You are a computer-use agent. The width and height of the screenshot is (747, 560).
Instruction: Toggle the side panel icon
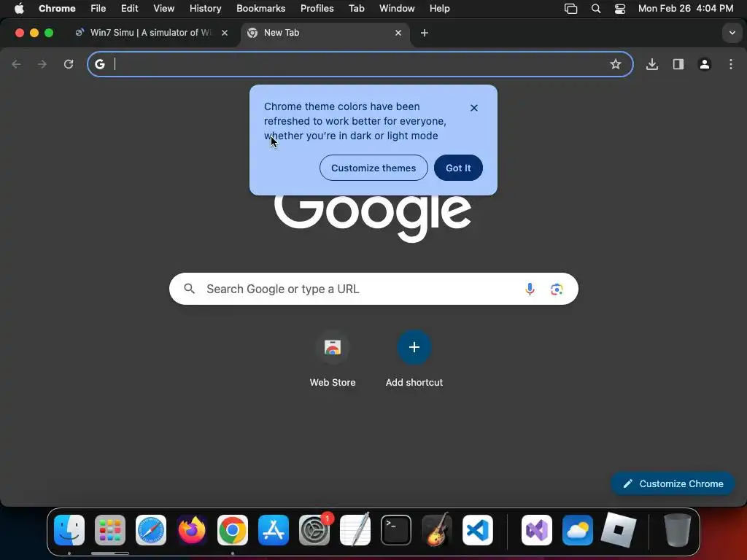pyautogui.click(x=678, y=64)
